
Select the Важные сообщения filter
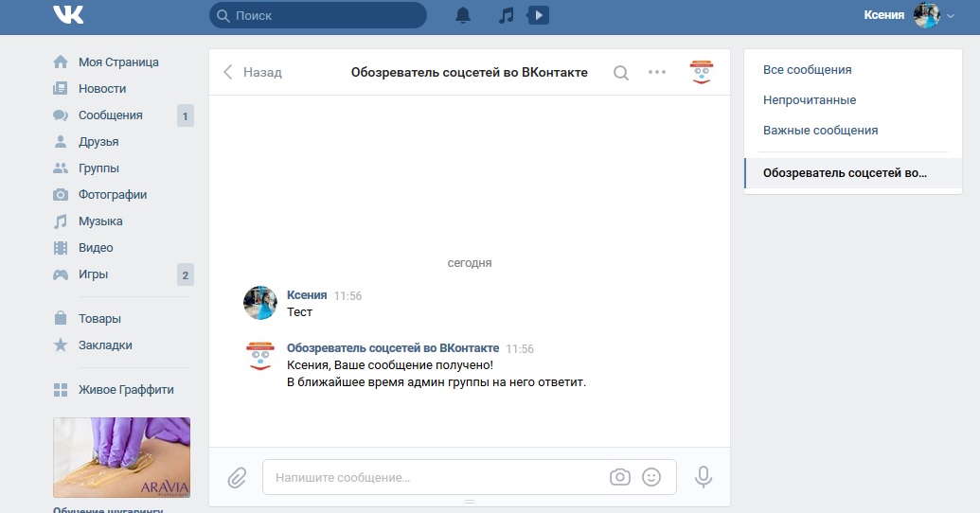click(820, 130)
